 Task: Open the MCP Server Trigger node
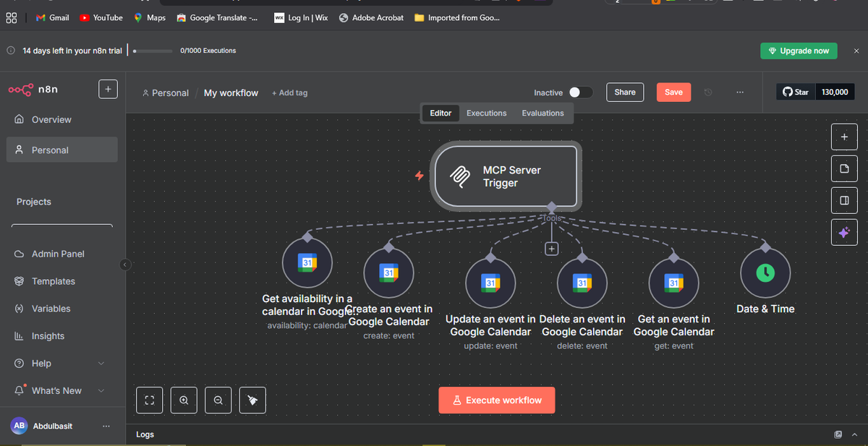(x=505, y=176)
